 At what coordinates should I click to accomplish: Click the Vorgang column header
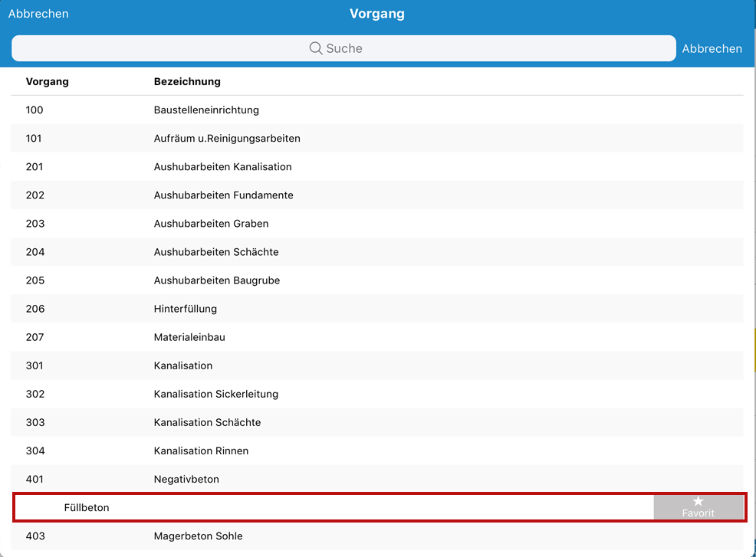[x=48, y=81]
